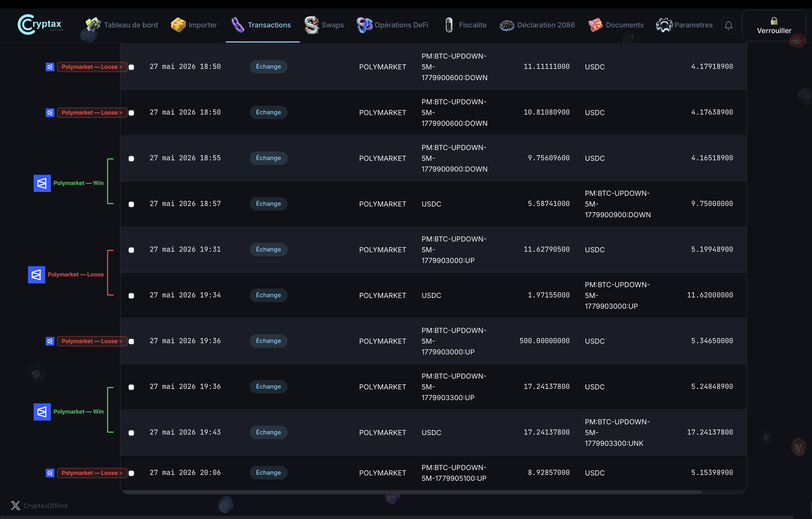Viewport: 812px width, 519px height.
Task: Click the Cryptax logo
Action: coord(40,24)
